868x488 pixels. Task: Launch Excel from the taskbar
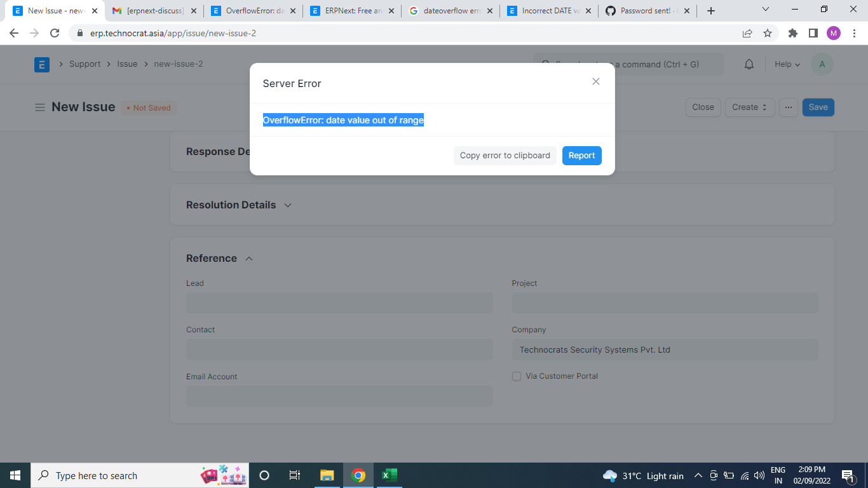[390, 475]
